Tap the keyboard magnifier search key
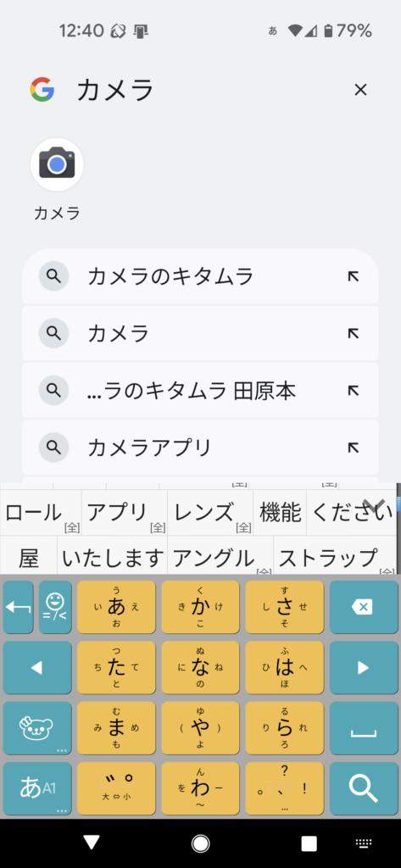Viewport: 401px width, 868px height. [364, 788]
